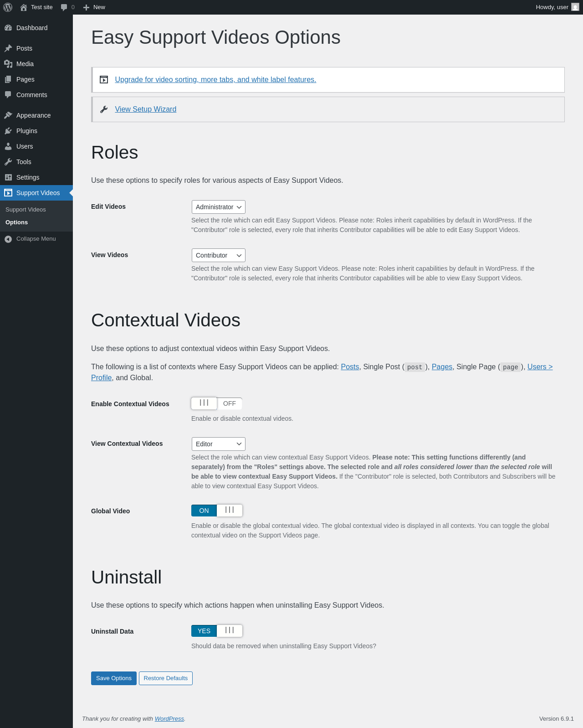Click Howdy, user account text
The image size is (583, 728).
point(552,7)
